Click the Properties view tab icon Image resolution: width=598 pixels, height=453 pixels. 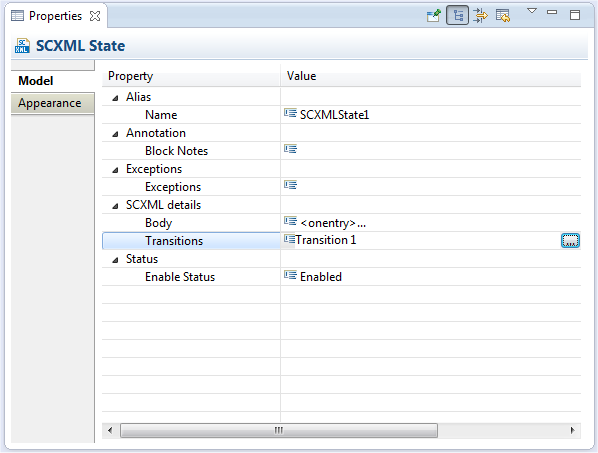pyautogui.click(x=17, y=16)
